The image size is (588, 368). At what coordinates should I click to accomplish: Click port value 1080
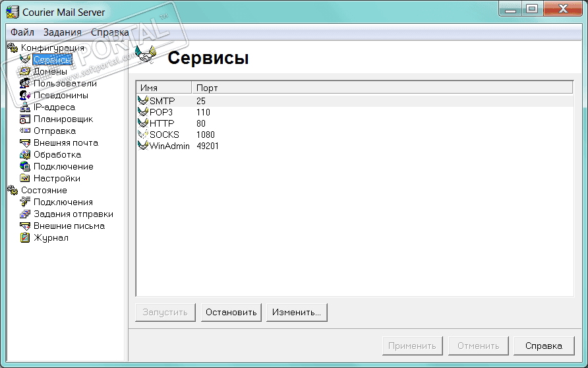[206, 135]
